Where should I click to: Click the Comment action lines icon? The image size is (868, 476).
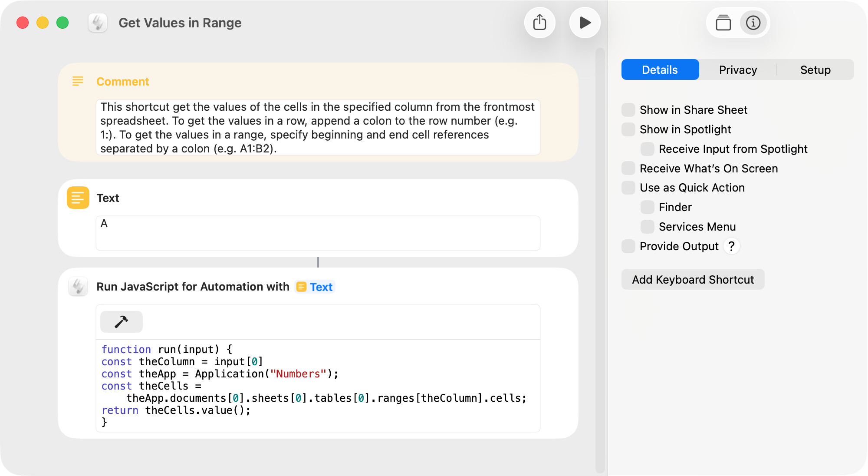(x=78, y=81)
